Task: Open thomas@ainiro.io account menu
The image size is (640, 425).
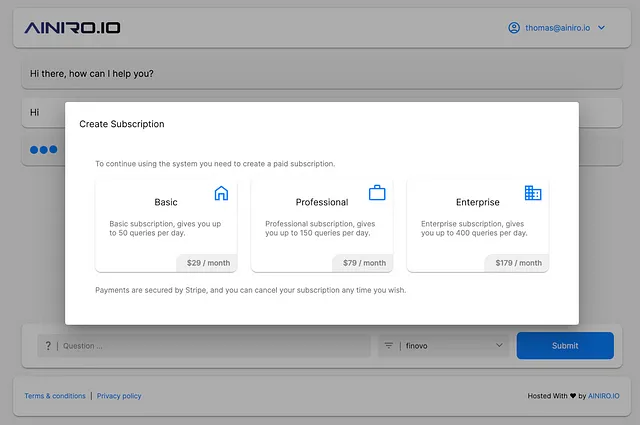Action: click(x=557, y=28)
